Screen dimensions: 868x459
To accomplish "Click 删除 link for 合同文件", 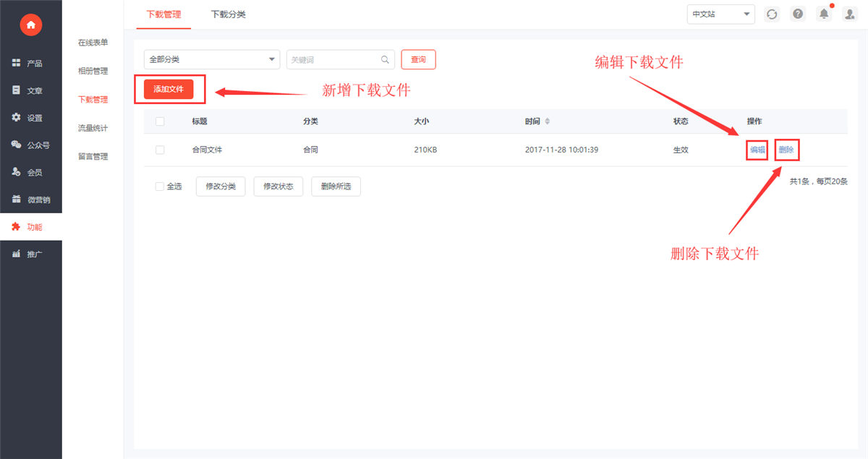I will (x=786, y=150).
